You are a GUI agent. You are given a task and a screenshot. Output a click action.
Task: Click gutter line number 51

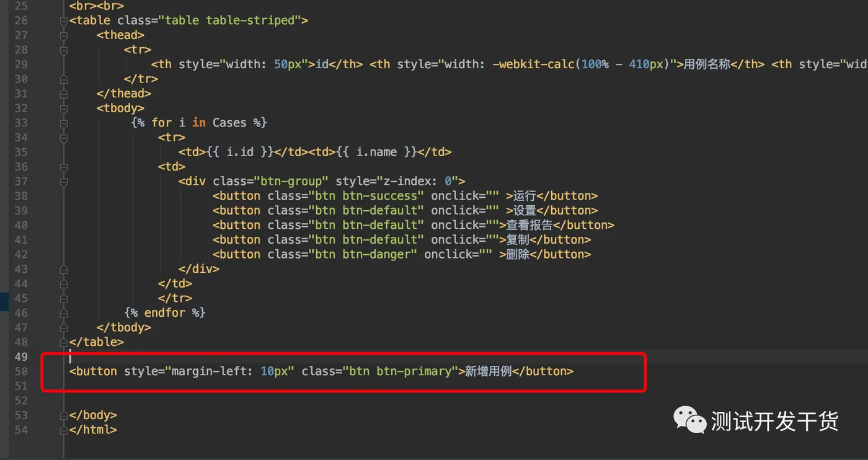click(x=21, y=386)
